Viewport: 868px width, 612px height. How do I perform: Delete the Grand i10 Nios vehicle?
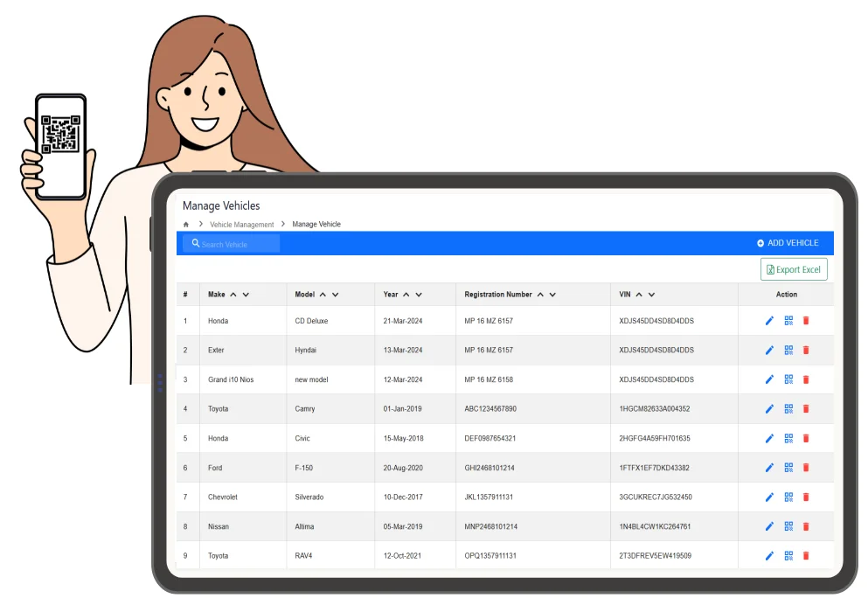[x=806, y=379]
